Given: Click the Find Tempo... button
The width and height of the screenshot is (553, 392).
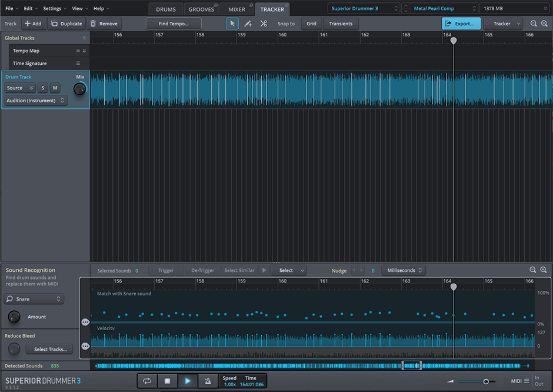Looking at the screenshot, I should pyautogui.click(x=174, y=24).
